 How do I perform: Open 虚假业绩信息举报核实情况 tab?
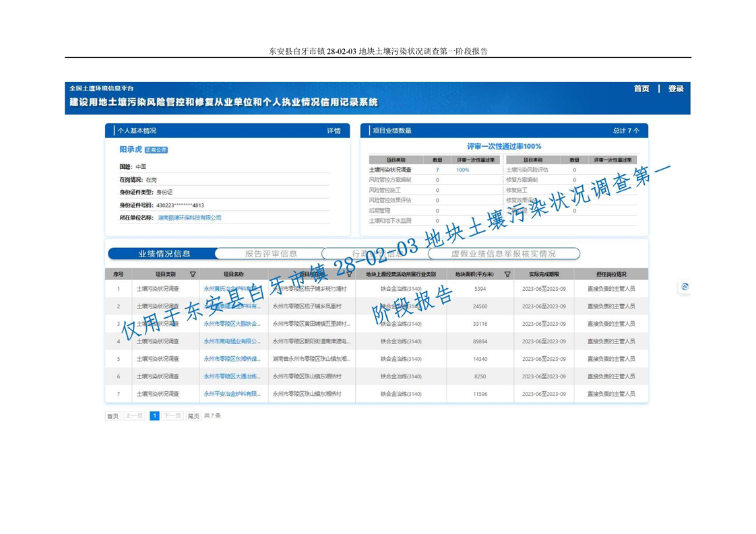503,254
